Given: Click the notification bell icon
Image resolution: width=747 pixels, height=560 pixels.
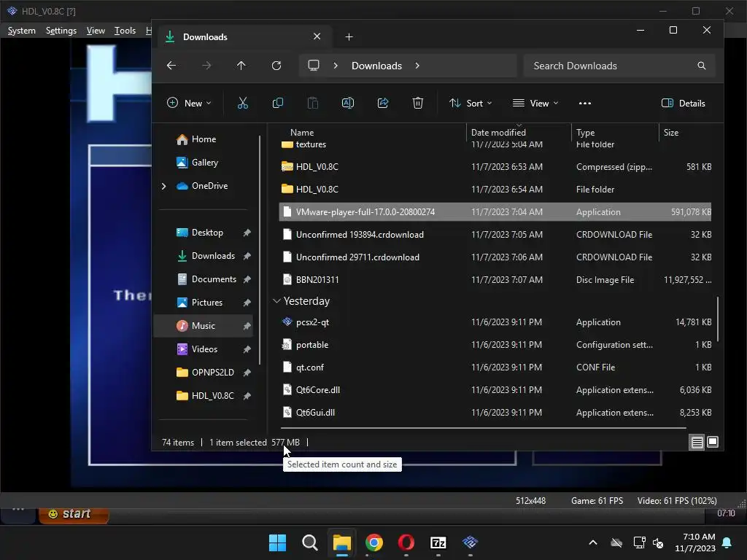Looking at the screenshot, I should pyautogui.click(x=727, y=542).
